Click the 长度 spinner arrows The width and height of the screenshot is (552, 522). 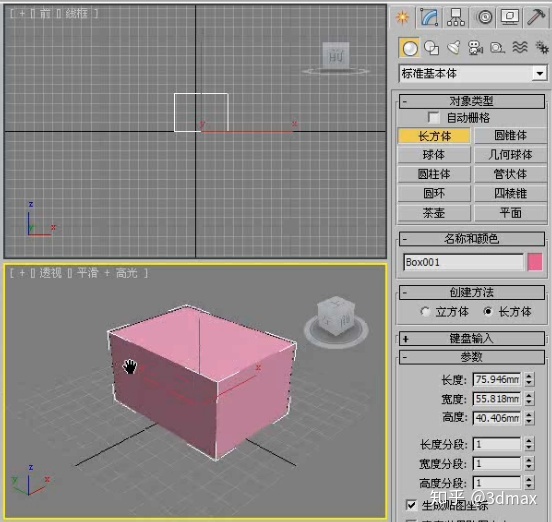coord(529,379)
